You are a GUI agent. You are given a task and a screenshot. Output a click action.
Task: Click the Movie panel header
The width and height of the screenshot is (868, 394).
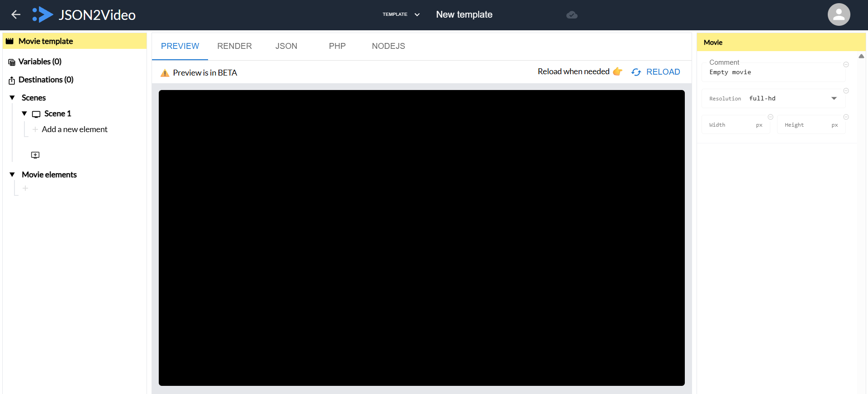781,42
